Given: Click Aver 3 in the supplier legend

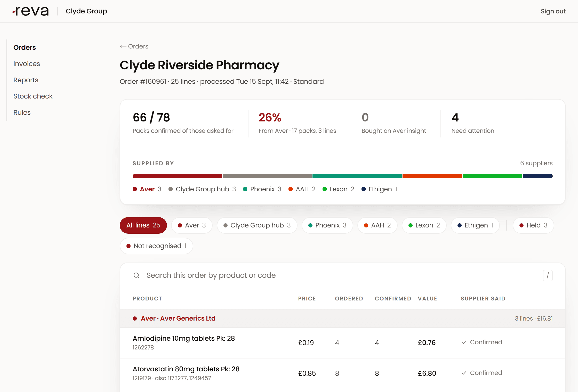Looking at the screenshot, I should point(147,189).
